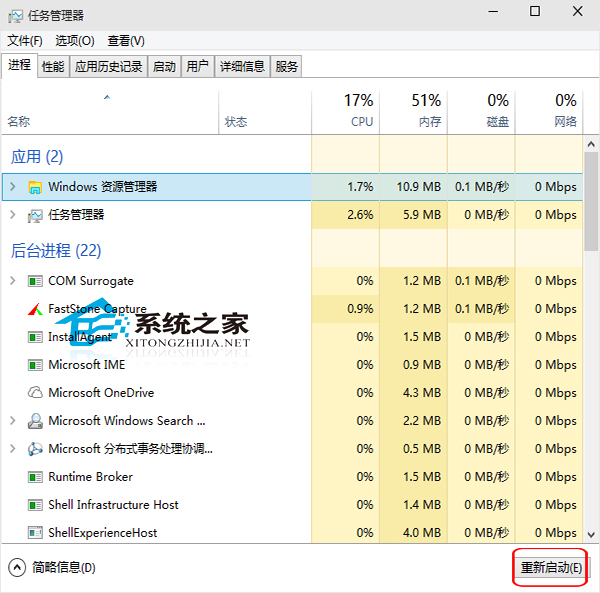Click the scrollbar down arrow

click(591, 534)
